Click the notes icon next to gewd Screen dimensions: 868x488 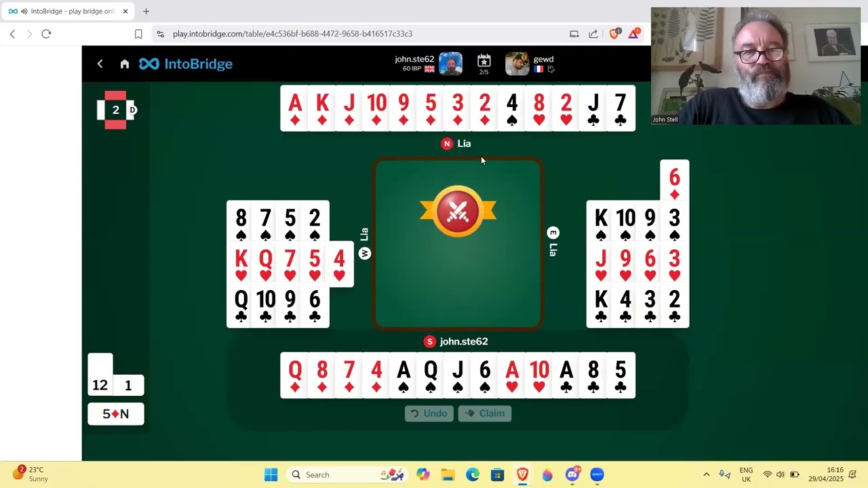pos(551,69)
